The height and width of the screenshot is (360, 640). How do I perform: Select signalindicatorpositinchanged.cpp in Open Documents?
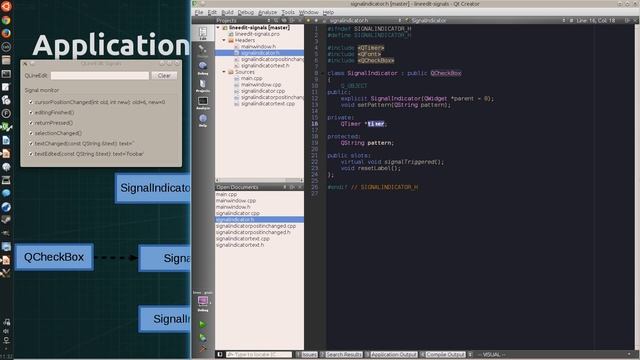pyautogui.click(x=256, y=226)
